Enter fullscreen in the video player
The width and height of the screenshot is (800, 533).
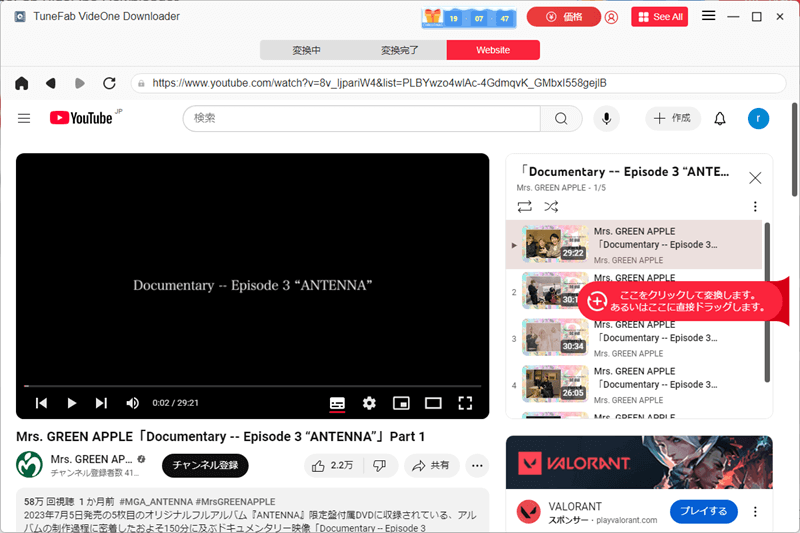point(465,403)
